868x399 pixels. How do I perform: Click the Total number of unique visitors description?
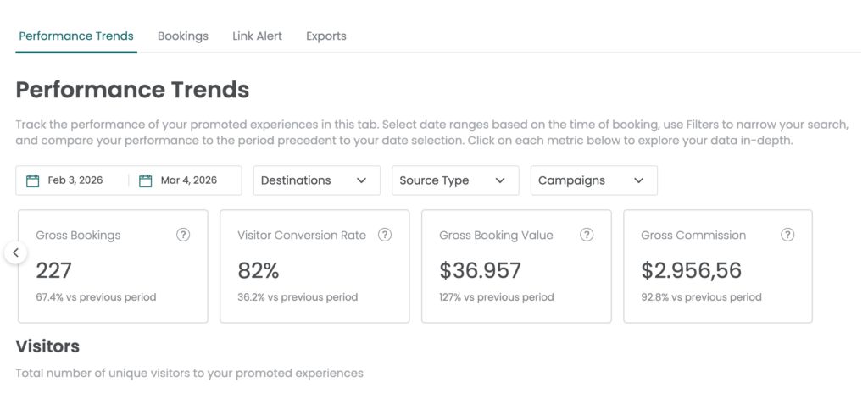pos(189,373)
